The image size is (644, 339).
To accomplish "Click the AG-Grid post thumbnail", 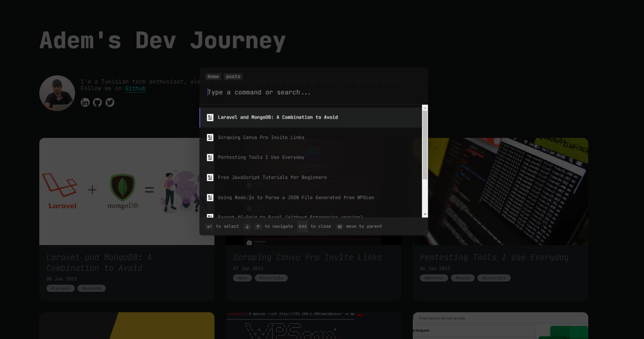I will coord(500,325).
